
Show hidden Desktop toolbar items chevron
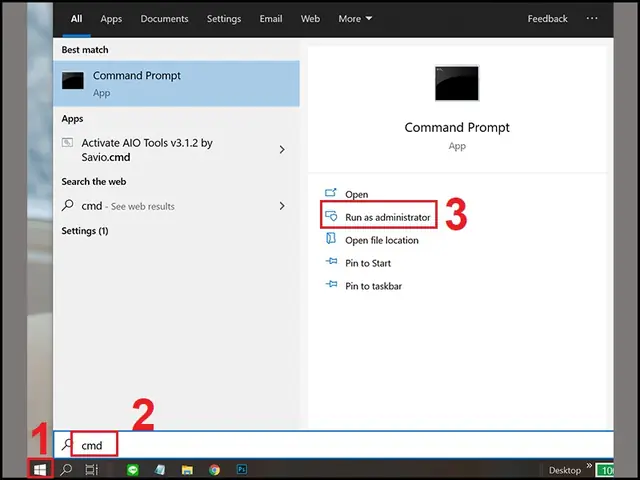[x=589, y=465]
